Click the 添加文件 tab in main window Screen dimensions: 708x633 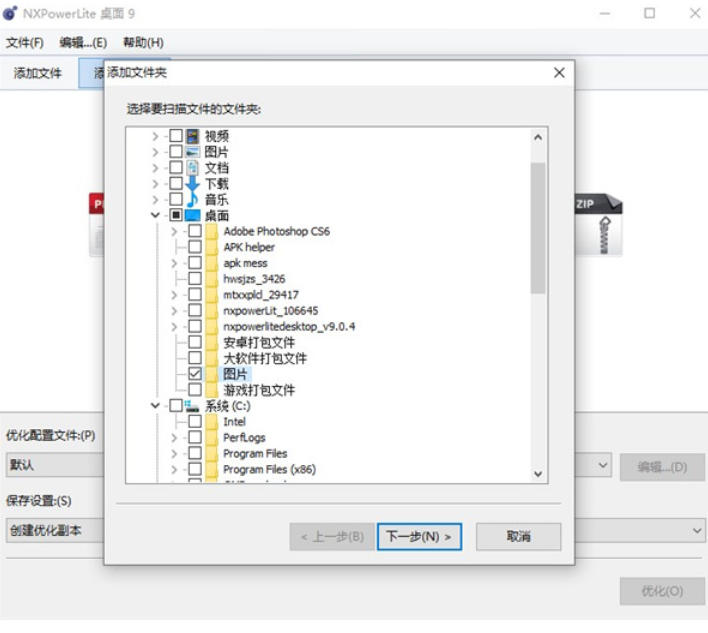point(37,73)
